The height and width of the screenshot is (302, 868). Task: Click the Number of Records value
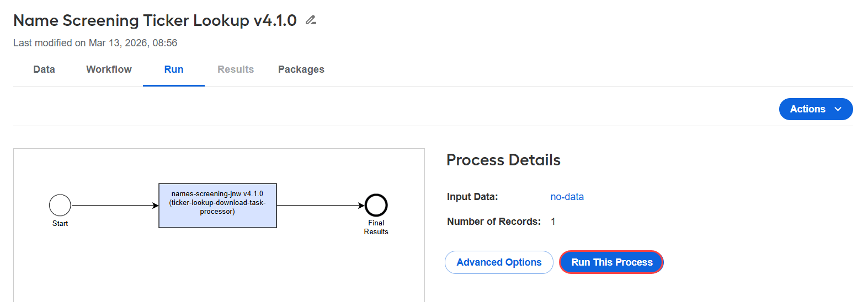[x=553, y=222]
